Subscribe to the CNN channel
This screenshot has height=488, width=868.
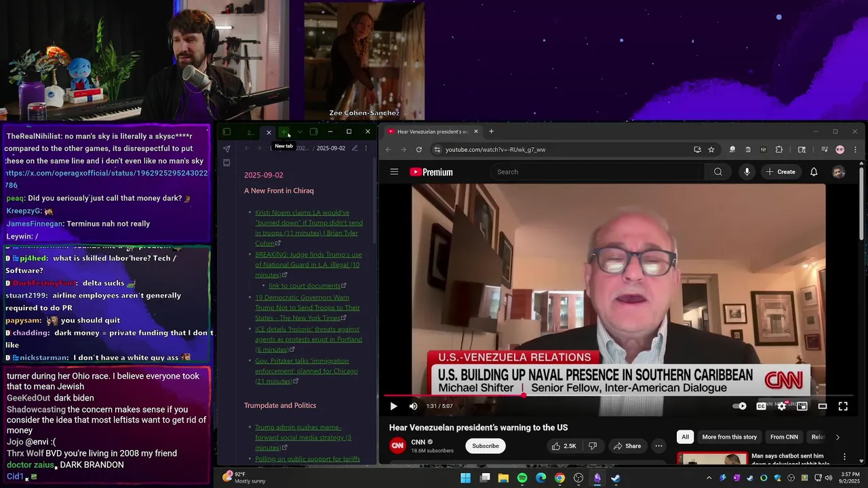click(x=486, y=446)
